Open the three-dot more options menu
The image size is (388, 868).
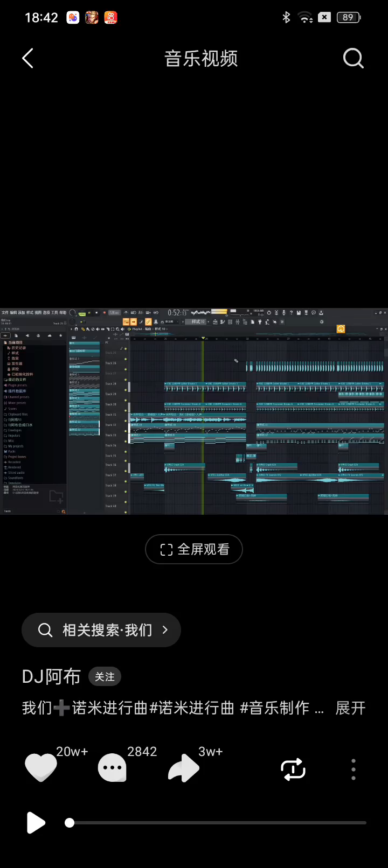pyautogui.click(x=354, y=769)
